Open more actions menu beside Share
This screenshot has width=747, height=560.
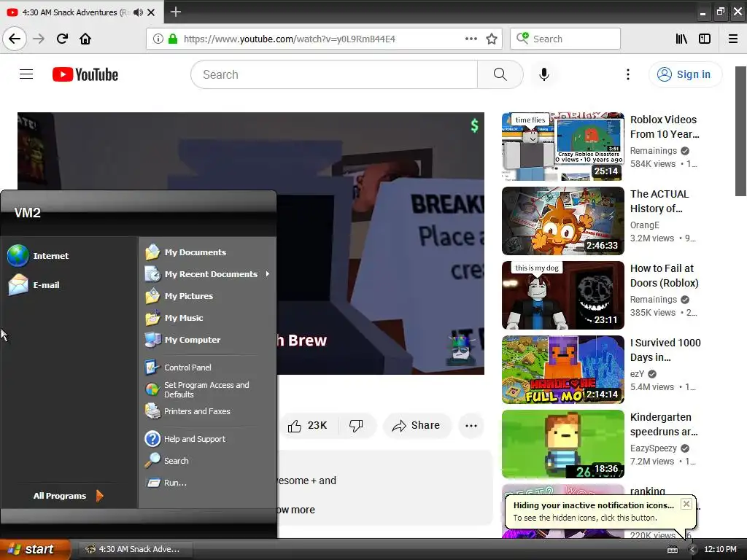tap(471, 425)
